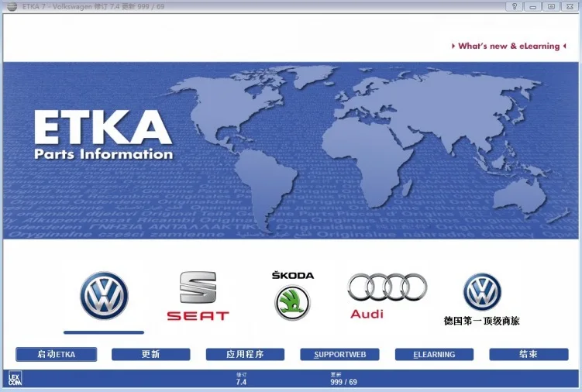
Task: Close the ETKA window
Action: click(x=570, y=6)
